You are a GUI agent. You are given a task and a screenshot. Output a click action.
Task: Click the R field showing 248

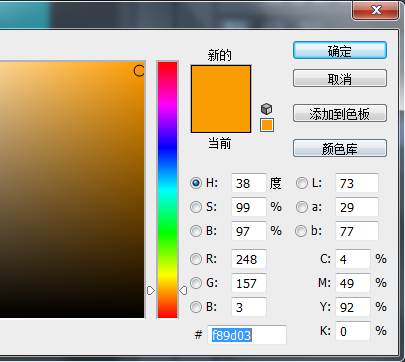[249, 259]
